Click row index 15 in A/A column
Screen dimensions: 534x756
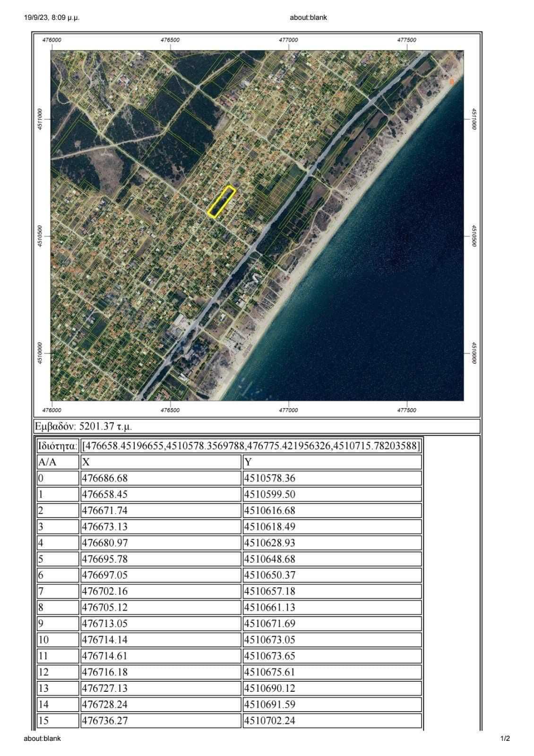pos(58,721)
